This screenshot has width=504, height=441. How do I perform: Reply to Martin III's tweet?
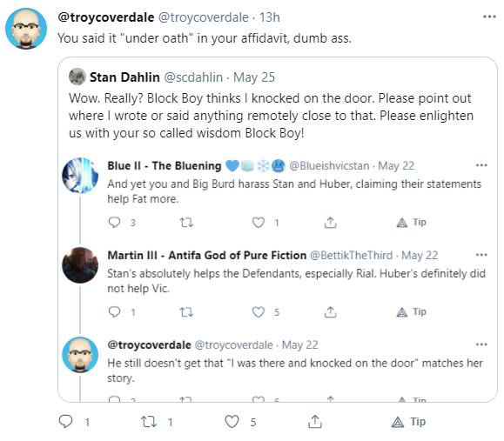[x=114, y=312]
